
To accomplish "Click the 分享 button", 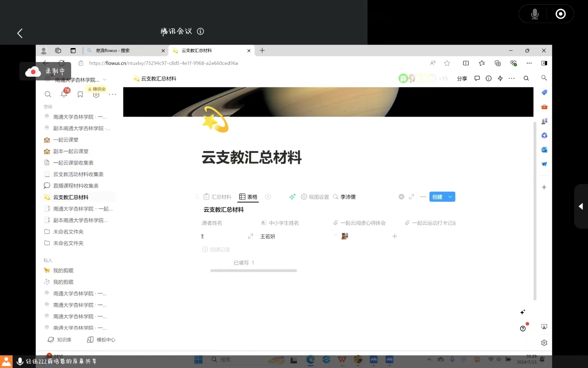I will pos(462,79).
